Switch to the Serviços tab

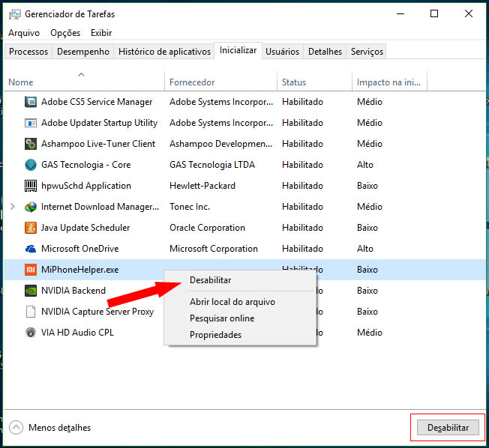click(367, 52)
